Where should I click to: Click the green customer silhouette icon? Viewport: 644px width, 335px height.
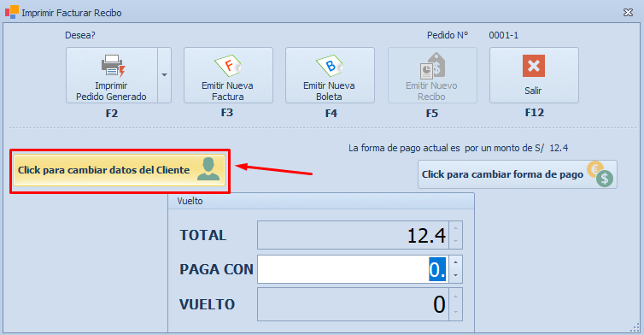coord(208,169)
